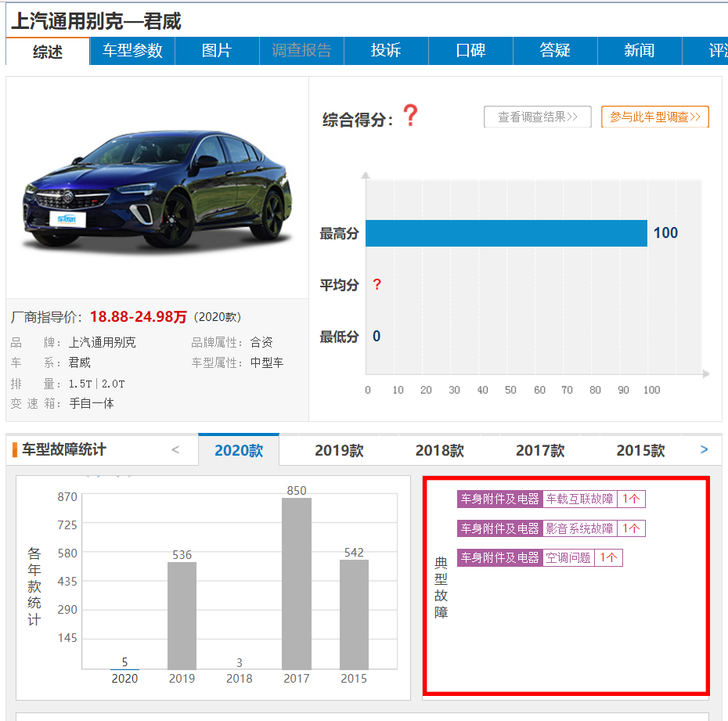
Task: Click 手自一体 transmission value
Action: pyautogui.click(x=92, y=403)
